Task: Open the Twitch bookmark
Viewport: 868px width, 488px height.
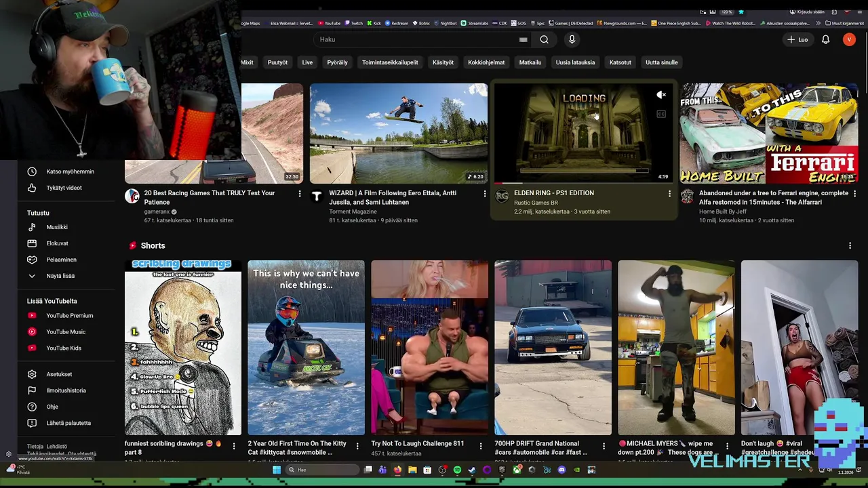Action: 353,23
